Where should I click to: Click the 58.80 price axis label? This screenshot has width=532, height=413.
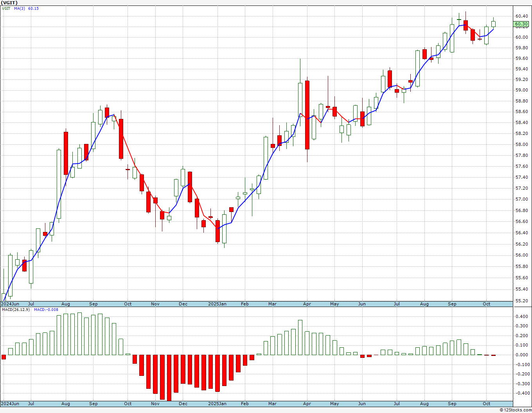(521, 101)
